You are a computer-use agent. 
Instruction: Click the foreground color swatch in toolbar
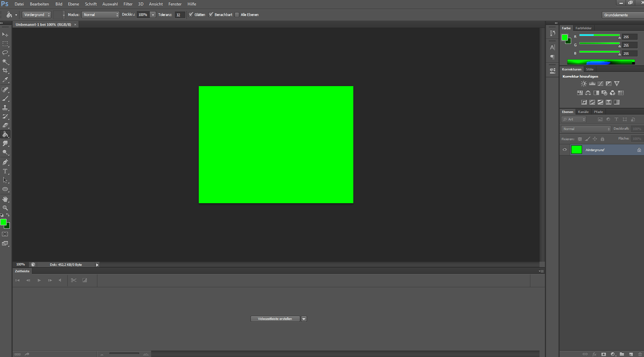click(3, 222)
